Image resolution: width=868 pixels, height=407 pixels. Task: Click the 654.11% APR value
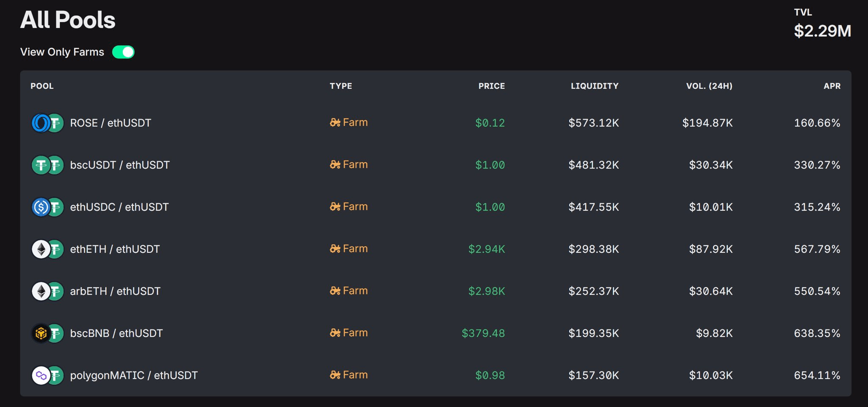[x=817, y=375]
